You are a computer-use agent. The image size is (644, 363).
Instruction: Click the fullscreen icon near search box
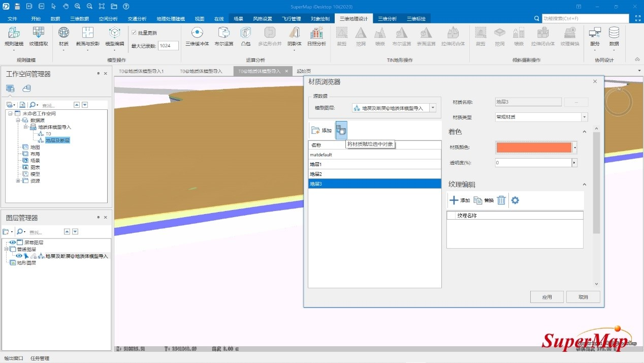(x=638, y=18)
